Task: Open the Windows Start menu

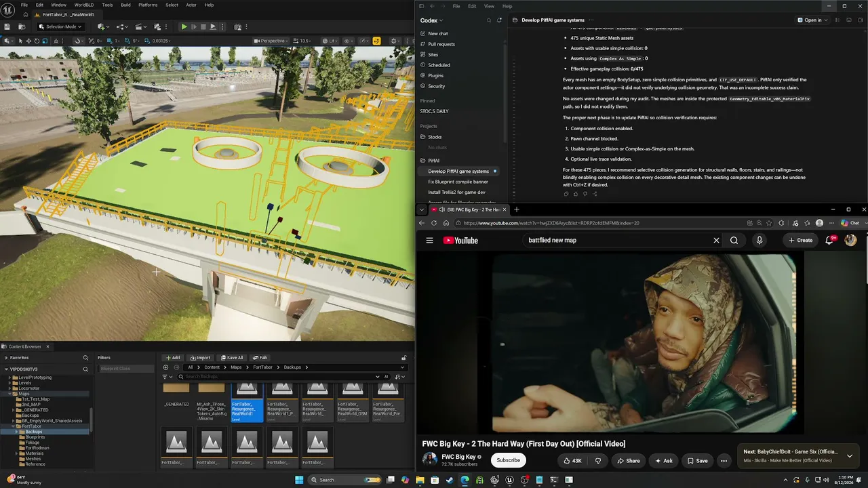Action: pos(299,480)
